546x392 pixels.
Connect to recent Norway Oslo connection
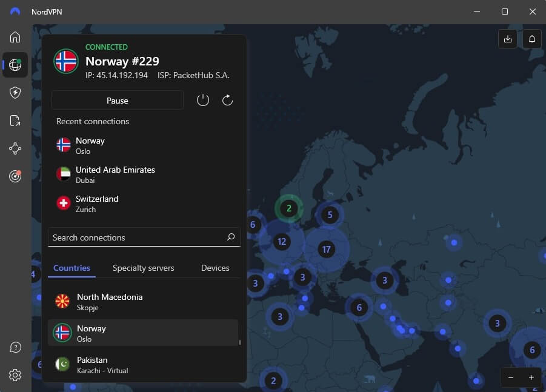(144, 145)
